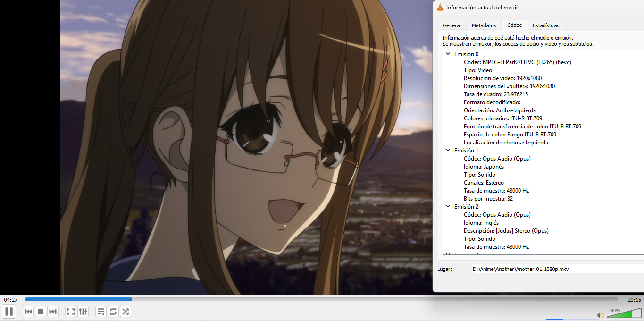Select 'Resolución de vídeo: 1920x1080' row
644x321 pixels.
pos(502,78)
